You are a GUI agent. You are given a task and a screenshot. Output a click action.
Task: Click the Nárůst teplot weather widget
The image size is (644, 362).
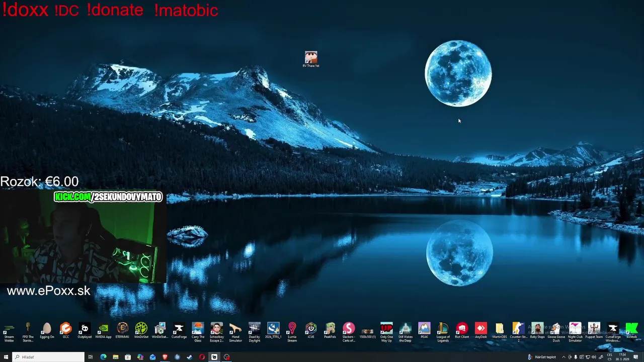542,357
